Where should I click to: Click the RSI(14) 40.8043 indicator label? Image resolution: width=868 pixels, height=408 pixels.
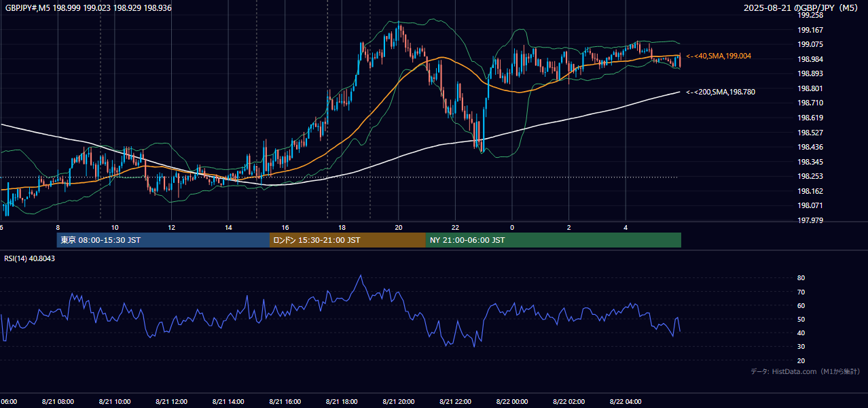point(30,258)
